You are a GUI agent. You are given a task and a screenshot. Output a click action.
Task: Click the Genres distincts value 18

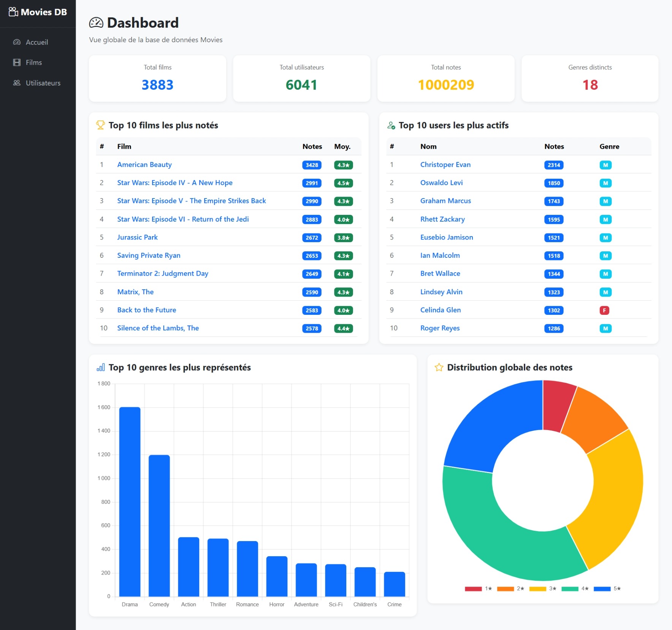click(x=590, y=85)
